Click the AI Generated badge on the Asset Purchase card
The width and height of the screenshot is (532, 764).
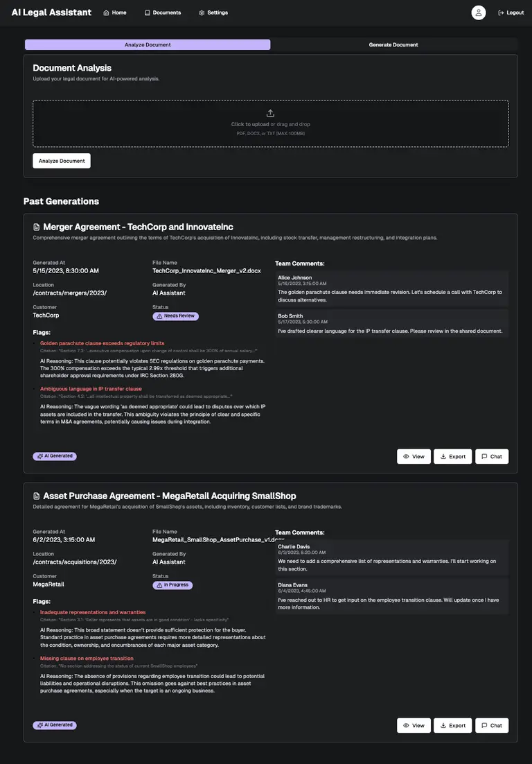pos(55,725)
